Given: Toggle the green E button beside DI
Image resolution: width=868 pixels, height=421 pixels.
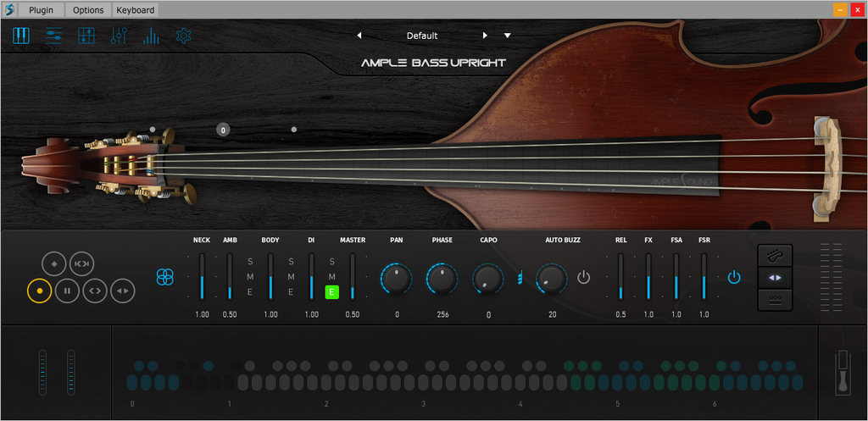Looking at the screenshot, I should [332, 292].
